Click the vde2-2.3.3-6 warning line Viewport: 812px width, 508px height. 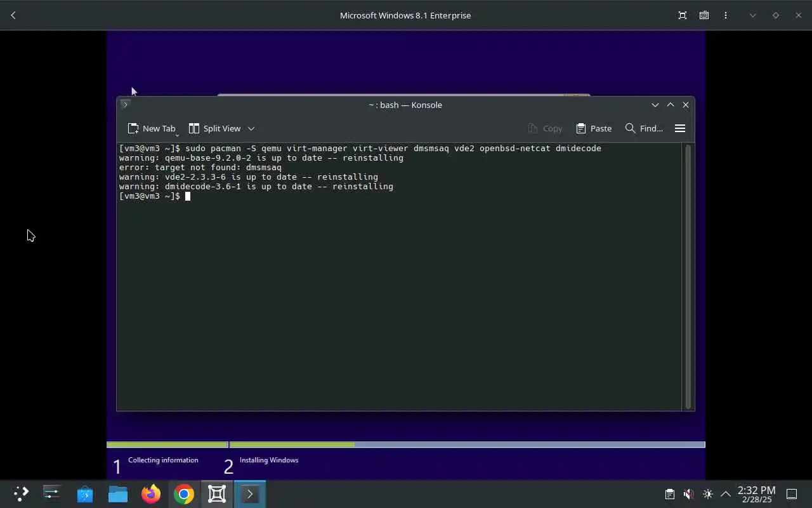[249, 177]
